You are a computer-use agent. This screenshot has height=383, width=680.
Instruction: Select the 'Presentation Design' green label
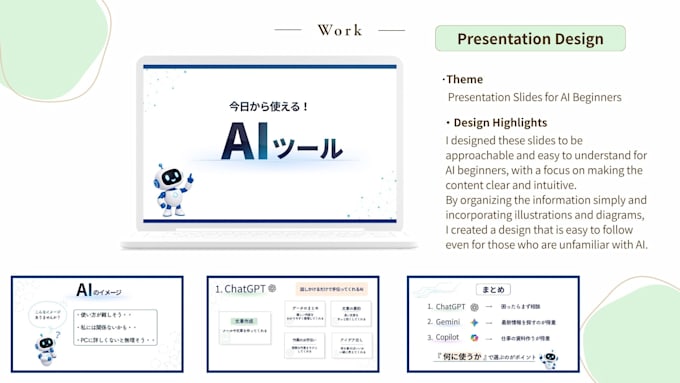point(530,39)
